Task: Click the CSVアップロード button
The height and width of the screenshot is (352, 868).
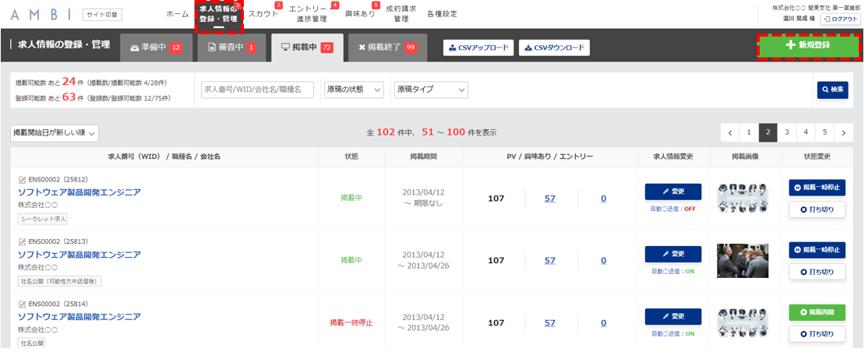Action: point(479,48)
